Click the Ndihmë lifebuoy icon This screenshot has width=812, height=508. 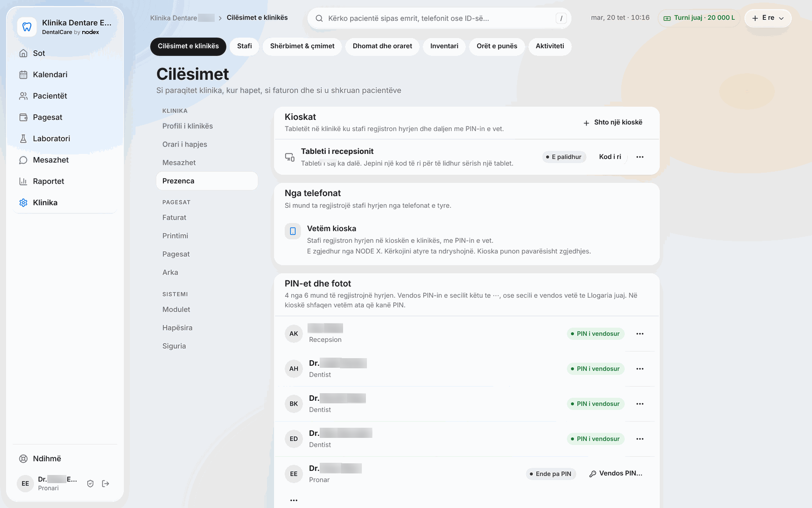point(23,459)
